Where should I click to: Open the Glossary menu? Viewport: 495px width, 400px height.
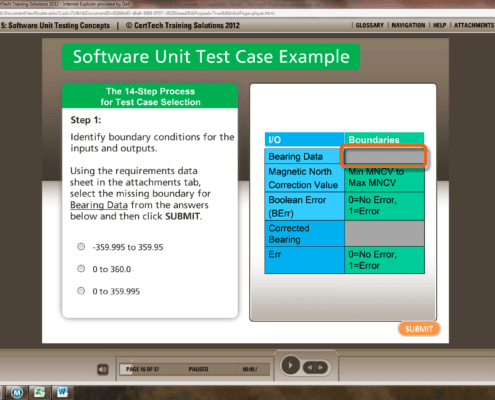(369, 25)
